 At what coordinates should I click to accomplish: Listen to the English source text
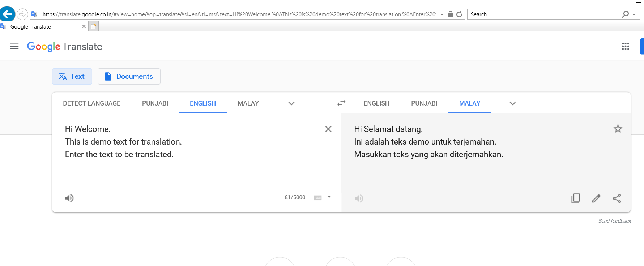pos(69,198)
